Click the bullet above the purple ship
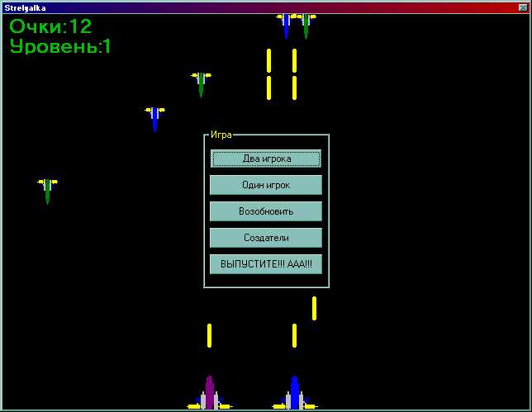The image size is (532, 412). click(209, 336)
